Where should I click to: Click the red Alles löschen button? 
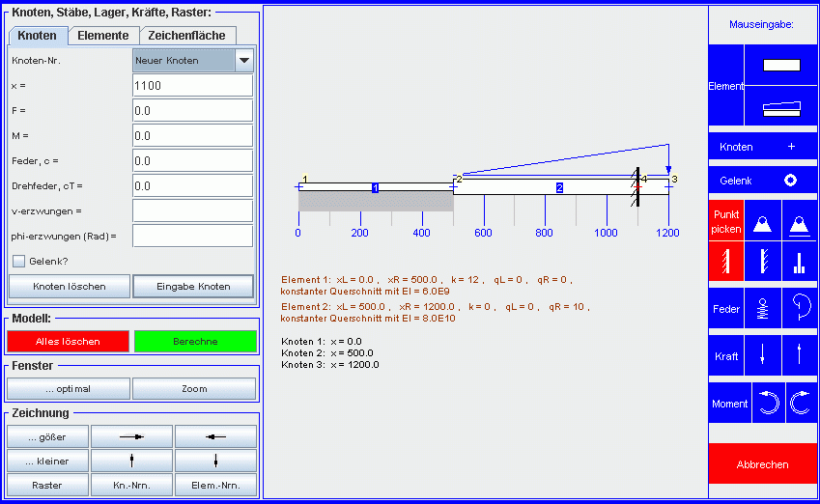(x=68, y=342)
